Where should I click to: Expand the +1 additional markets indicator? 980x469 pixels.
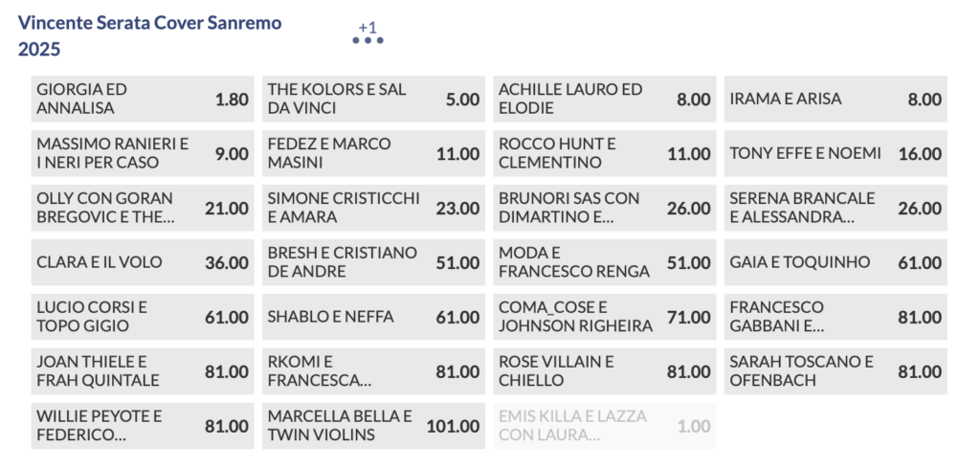point(367,27)
